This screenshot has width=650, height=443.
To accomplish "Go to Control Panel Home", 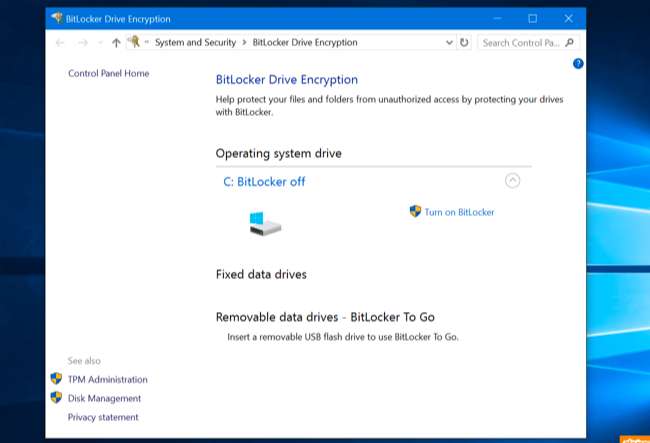I will coord(108,73).
